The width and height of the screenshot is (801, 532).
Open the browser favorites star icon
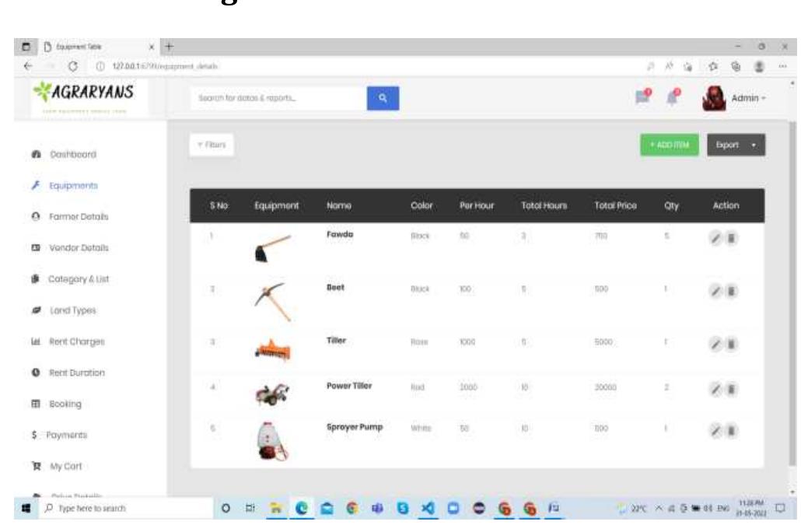[x=713, y=66]
